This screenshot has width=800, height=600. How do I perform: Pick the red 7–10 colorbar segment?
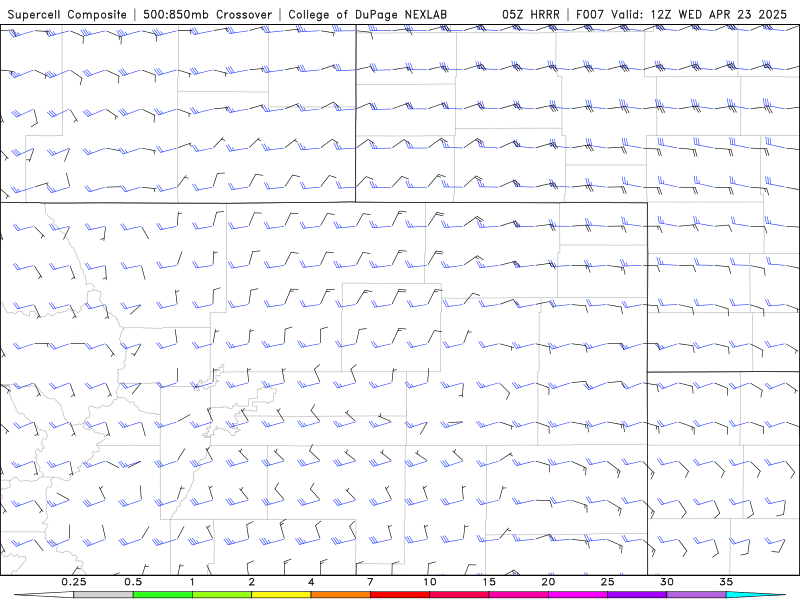[x=400, y=595]
